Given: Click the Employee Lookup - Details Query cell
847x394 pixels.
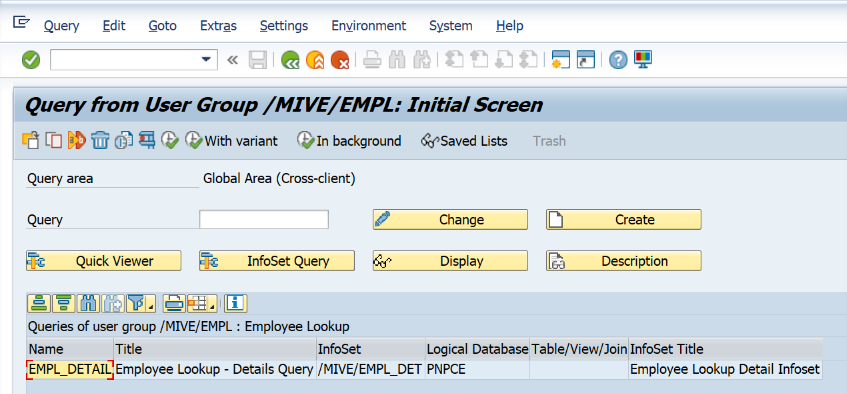Looking at the screenshot, I should (215, 370).
